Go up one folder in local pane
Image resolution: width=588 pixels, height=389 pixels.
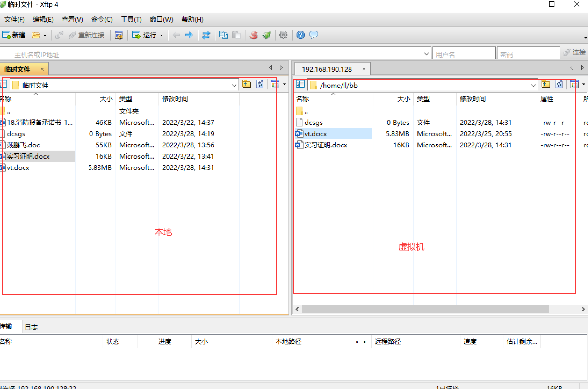(x=246, y=85)
